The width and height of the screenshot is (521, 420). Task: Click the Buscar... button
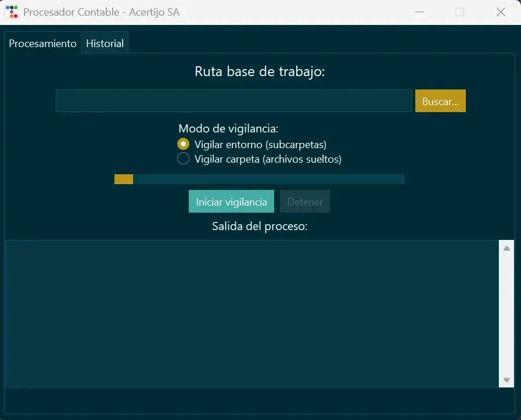coord(440,100)
